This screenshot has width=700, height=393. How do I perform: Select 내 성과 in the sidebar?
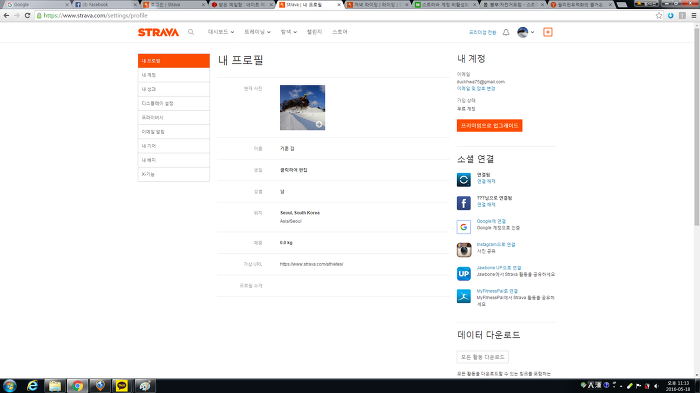pyautogui.click(x=174, y=89)
